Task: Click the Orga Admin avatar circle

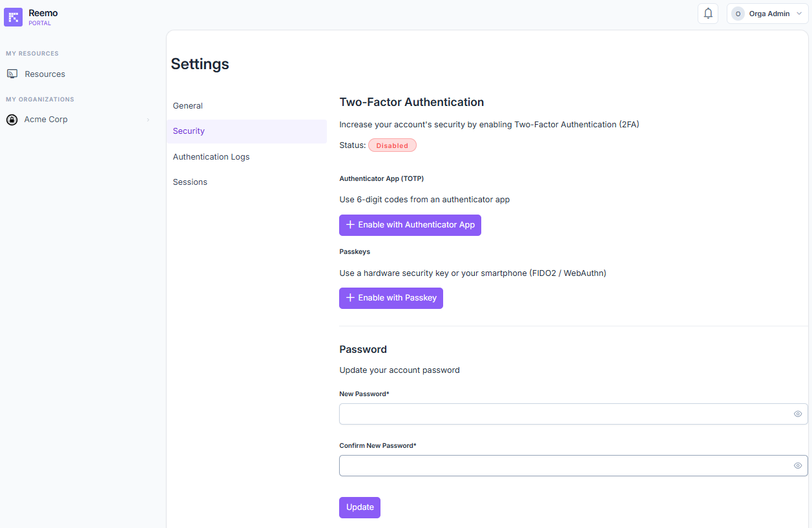Action: (738, 14)
